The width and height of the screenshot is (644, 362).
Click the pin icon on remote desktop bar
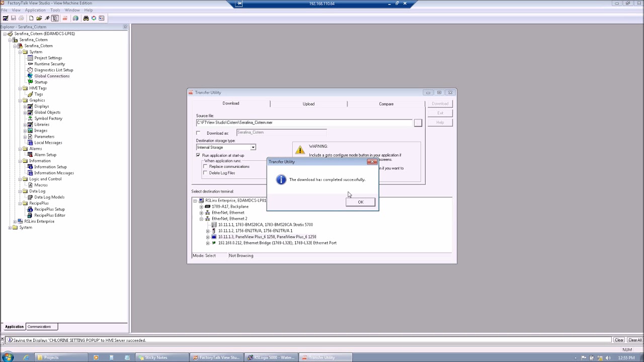coord(239,4)
